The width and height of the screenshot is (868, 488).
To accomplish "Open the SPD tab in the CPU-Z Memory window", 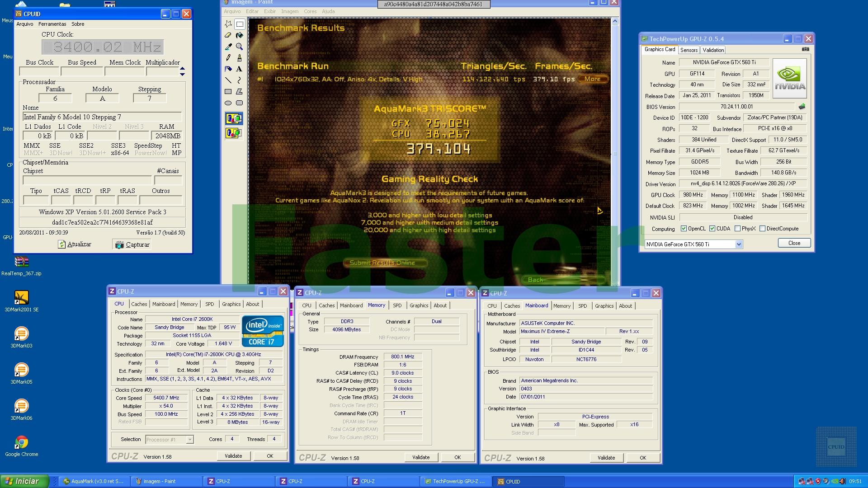I will (397, 305).
